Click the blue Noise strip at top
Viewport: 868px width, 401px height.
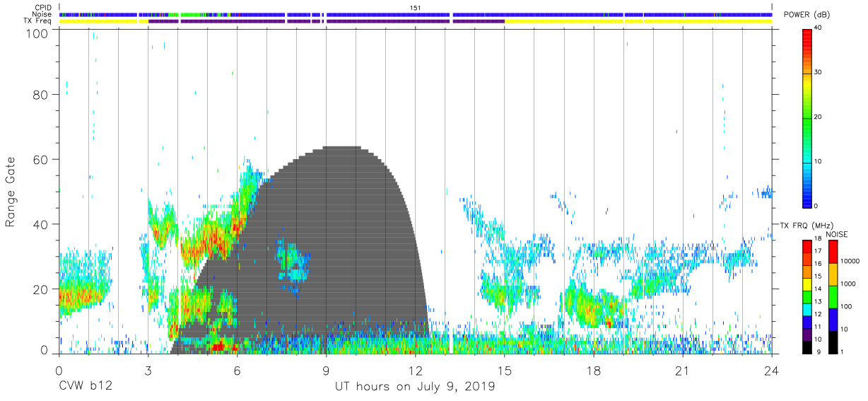pyautogui.click(x=416, y=14)
